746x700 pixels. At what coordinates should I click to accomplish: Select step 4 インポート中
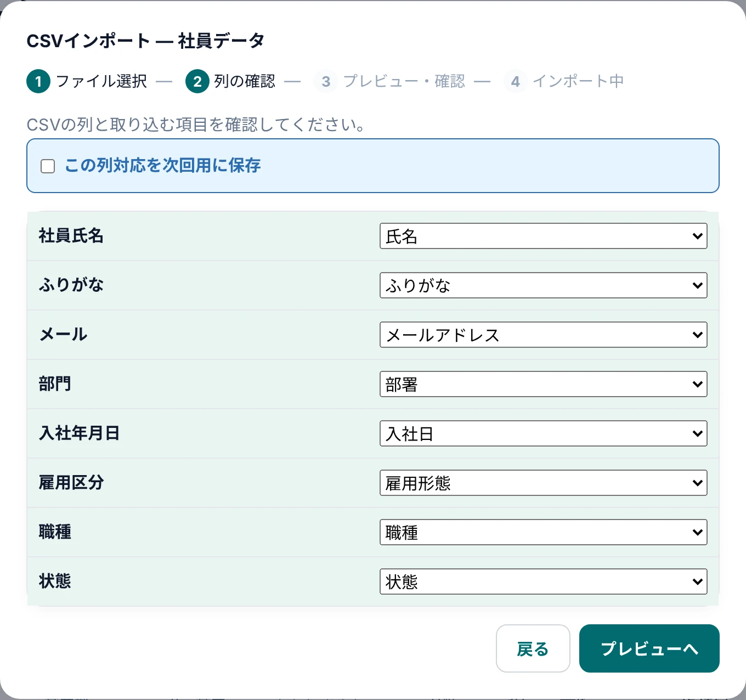click(x=564, y=81)
